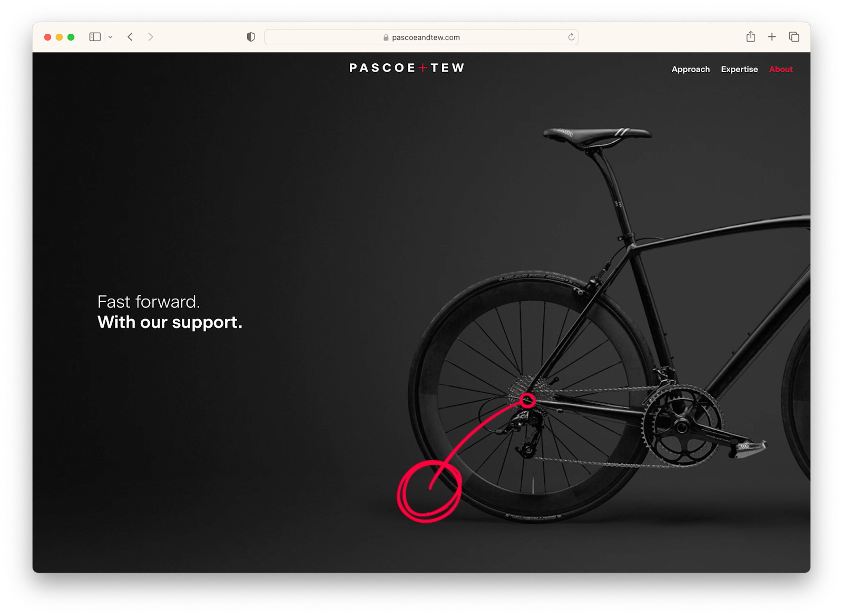Viewport: 843px width, 616px height.
Task: Expand the sidebar options chevron
Action: click(x=110, y=37)
